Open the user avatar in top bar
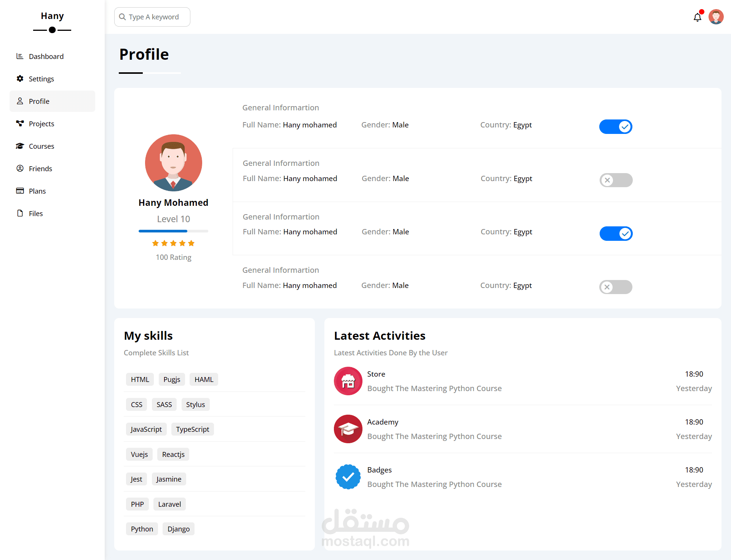This screenshot has width=731, height=560. 716,17
